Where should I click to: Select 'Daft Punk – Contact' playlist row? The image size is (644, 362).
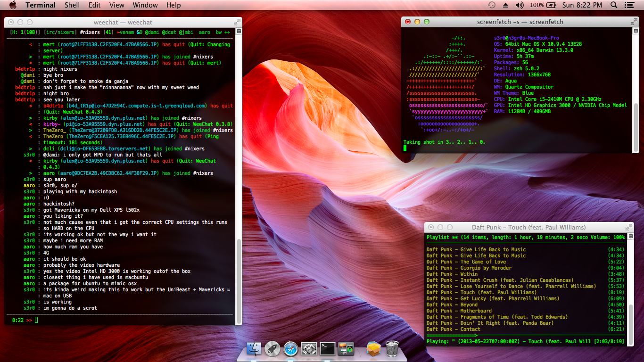click(526, 329)
